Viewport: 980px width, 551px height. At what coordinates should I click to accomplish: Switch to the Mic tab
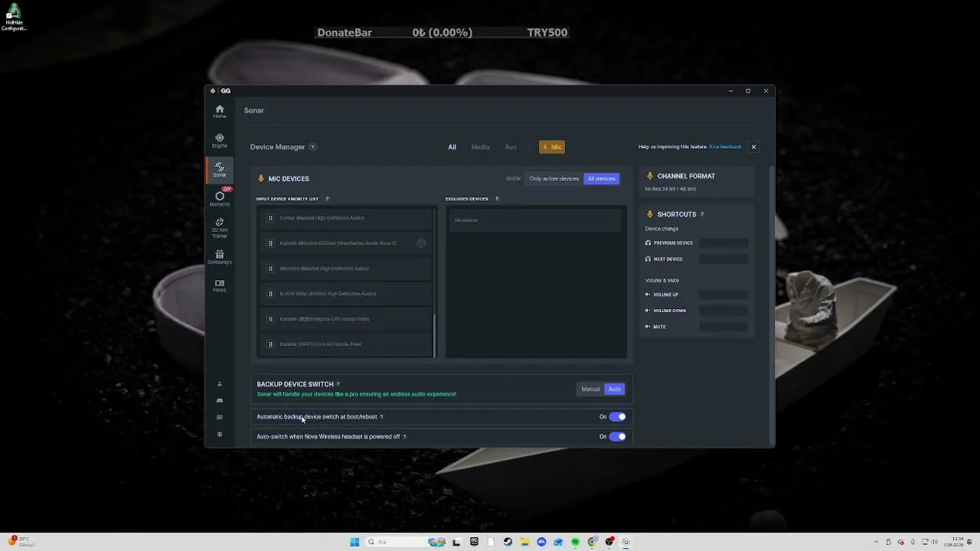(x=552, y=147)
